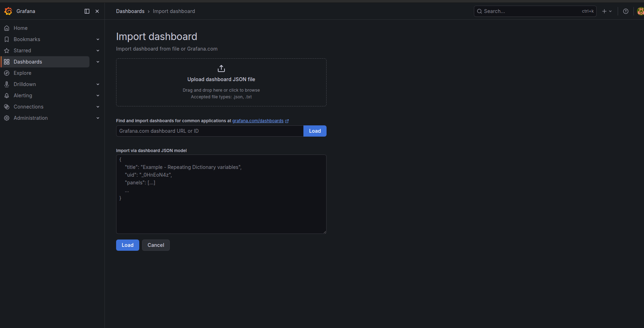Open Explore in the sidebar
The image size is (644, 328).
point(22,73)
